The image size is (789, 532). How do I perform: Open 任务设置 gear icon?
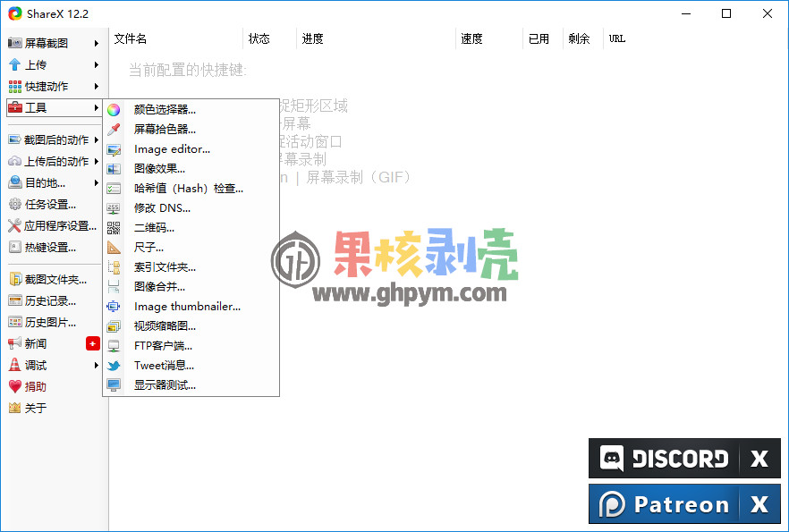(x=15, y=204)
